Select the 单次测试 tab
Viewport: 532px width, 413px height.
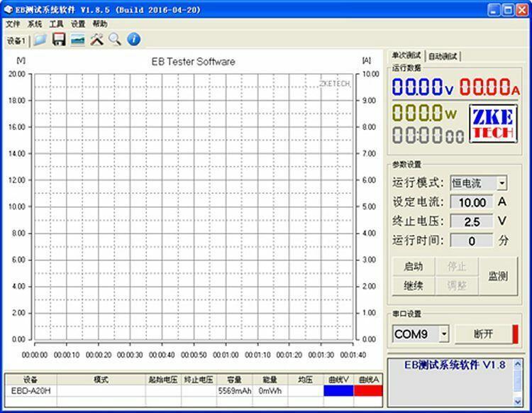[x=406, y=56]
